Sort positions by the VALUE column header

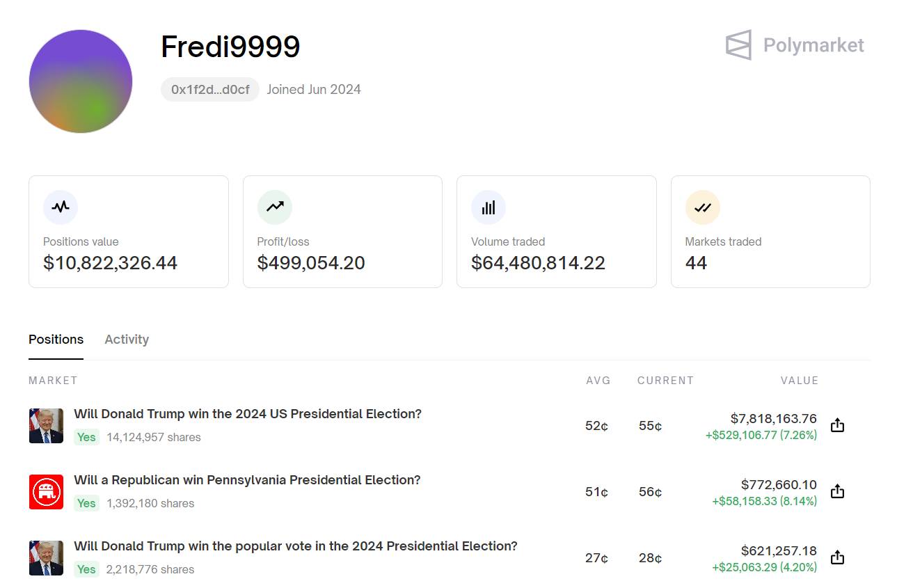799,381
